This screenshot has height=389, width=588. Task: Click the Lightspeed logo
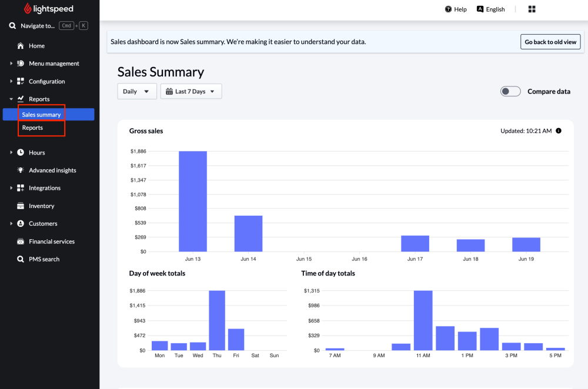pyautogui.click(x=48, y=8)
